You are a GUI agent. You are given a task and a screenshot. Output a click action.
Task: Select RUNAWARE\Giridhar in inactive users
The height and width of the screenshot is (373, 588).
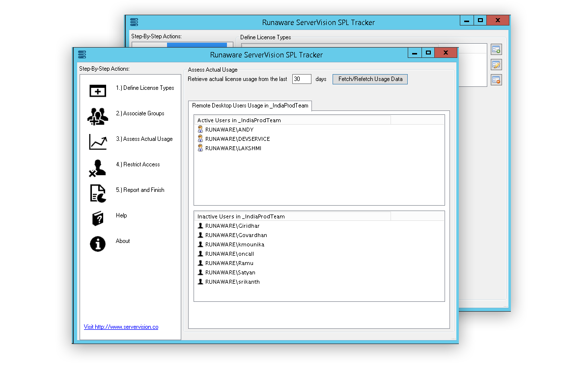click(x=232, y=226)
